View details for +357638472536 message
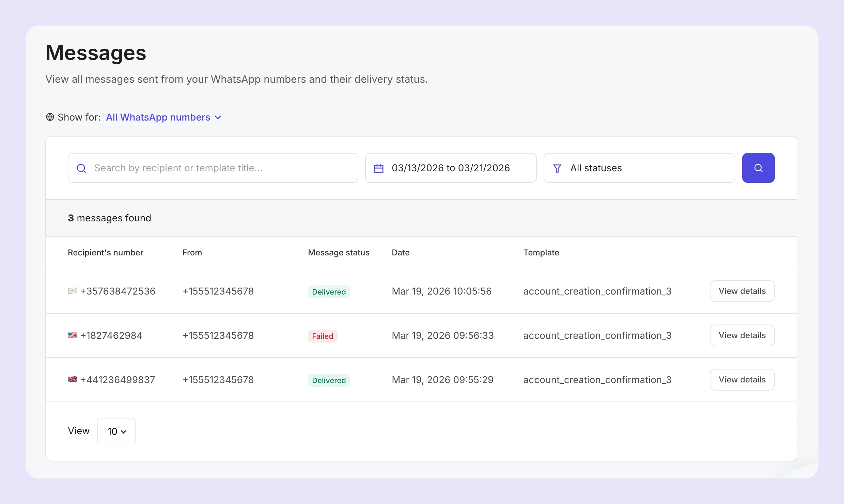Image resolution: width=844 pixels, height=504 pixels. click(x=742, y=291)
